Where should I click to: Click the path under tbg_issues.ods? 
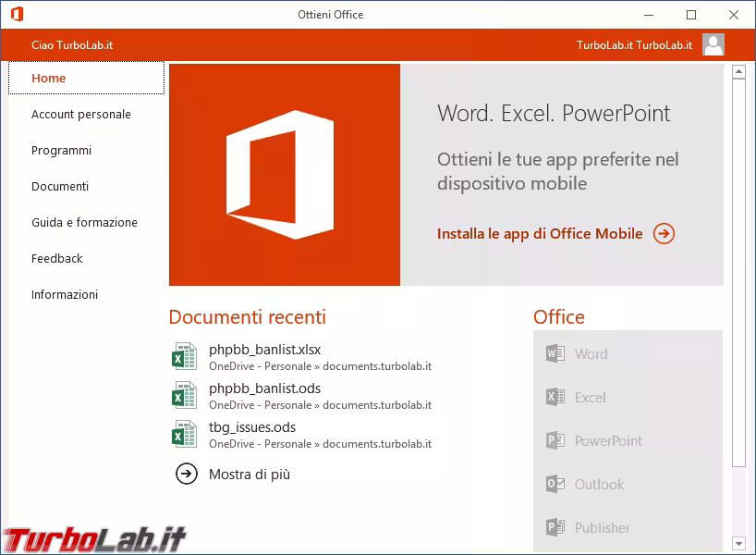320,444
